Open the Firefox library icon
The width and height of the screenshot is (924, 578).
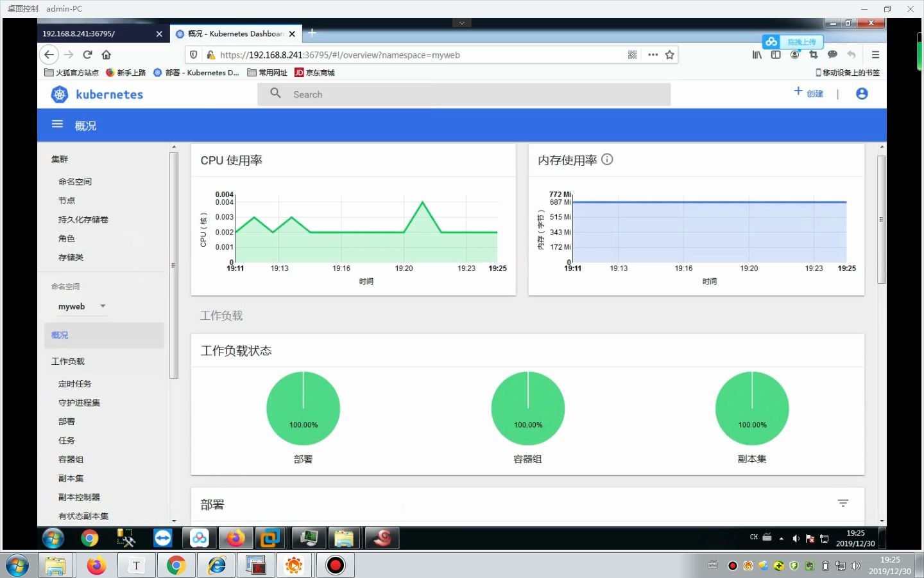click(757, 55)
